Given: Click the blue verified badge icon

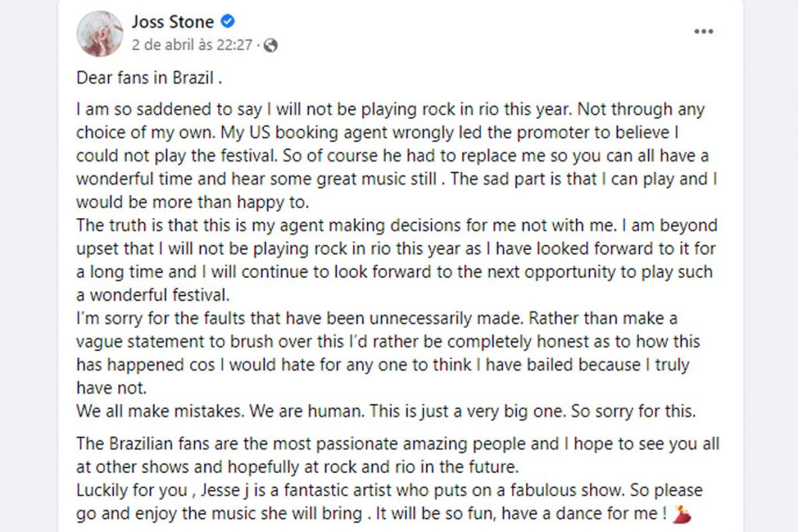Looking at the screenshot, I should click(228, 22).
